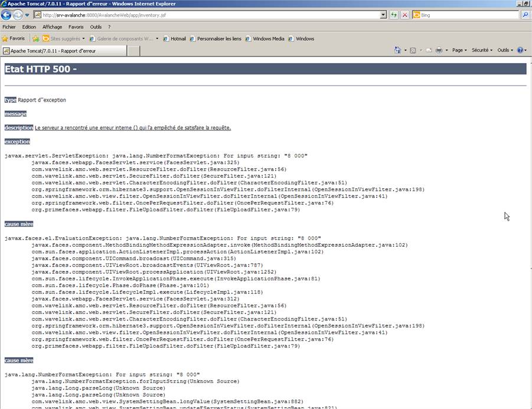
Task: Open the Page dropdown menu
Action: (x=459, y=51)
